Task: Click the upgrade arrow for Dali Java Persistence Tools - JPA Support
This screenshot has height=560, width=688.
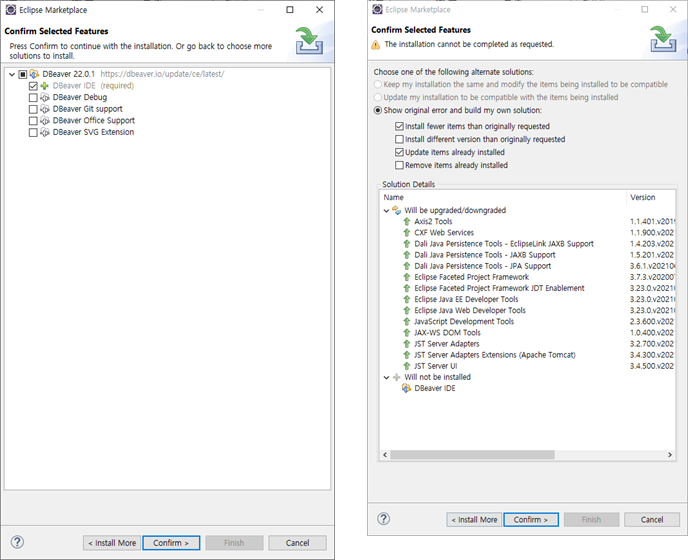Action: [407, 266]
